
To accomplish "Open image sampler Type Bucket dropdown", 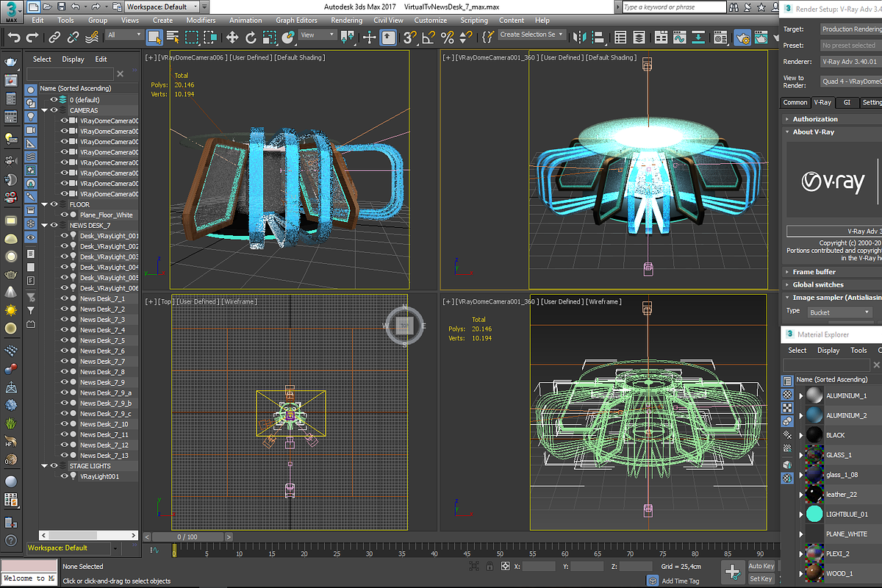I will pyautogui.click(x=840, y=312).
